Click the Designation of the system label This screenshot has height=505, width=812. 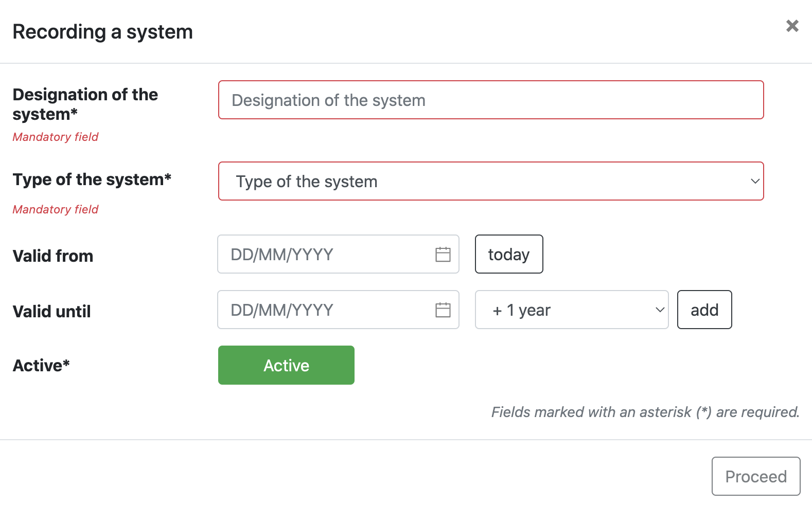pyautogui.click(x=85, y=104)
